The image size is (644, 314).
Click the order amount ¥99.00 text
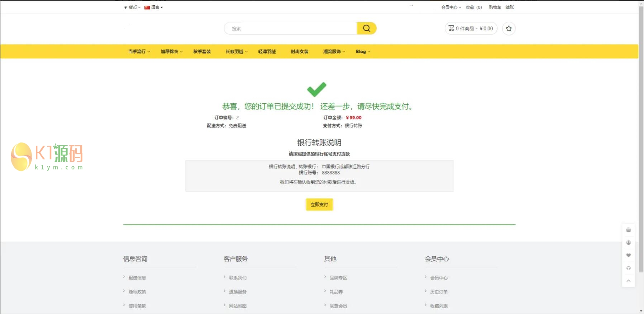click(x=354, y=118)
